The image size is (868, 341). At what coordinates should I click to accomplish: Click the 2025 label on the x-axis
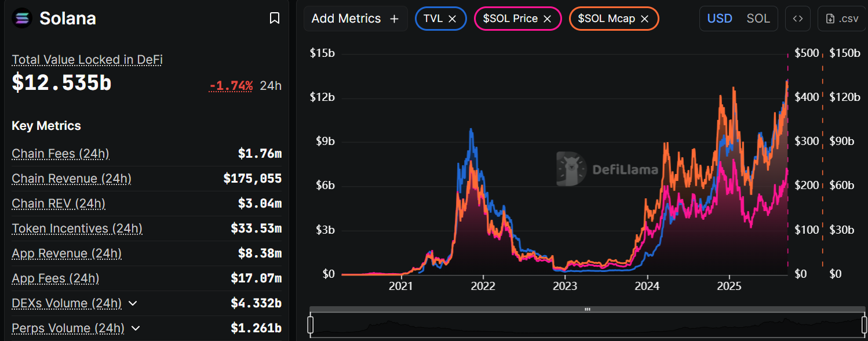(x=729, y=286)
